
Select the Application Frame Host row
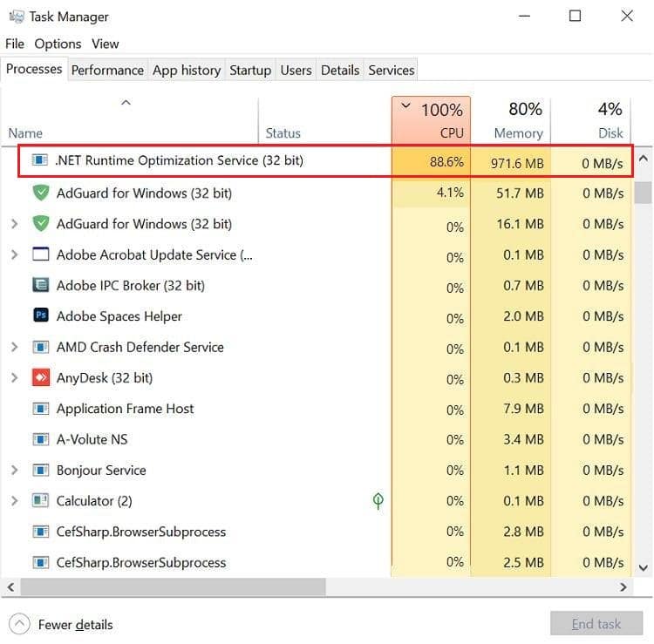(317, 409)
